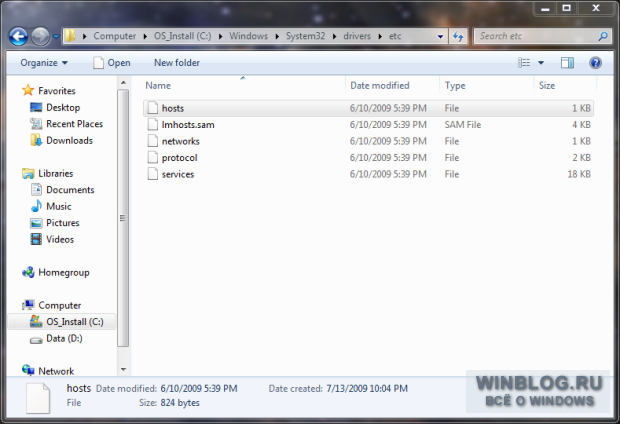Open Favorites in the navigation pane
Viewport: 620px width, 424px height.
pyautogui.click(x=49, y=91)
